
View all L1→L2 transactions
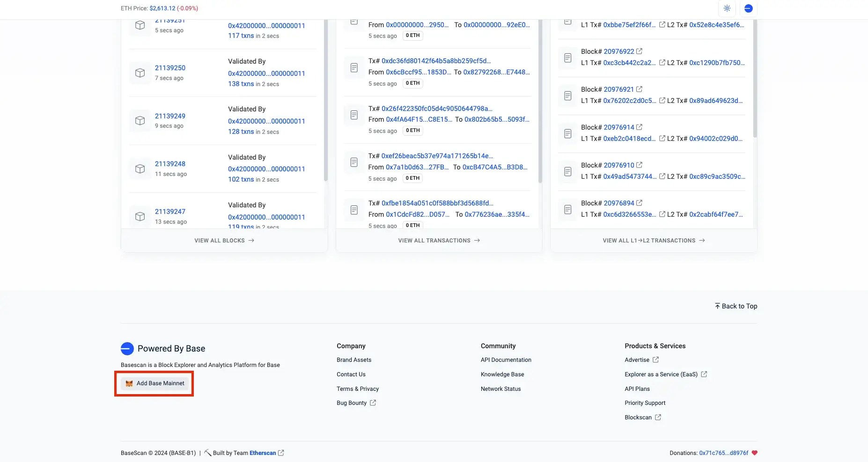pos(654,241)
